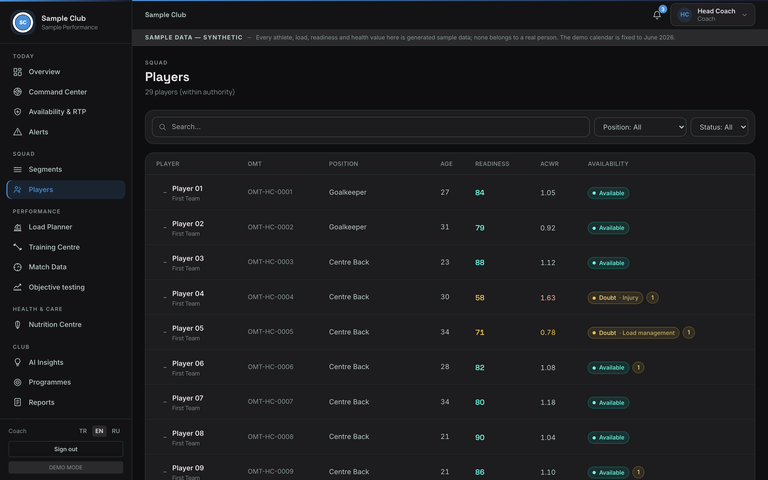768x480 pixels.
Task: Click the DEMO MODE button
Action: pos(66,467)
